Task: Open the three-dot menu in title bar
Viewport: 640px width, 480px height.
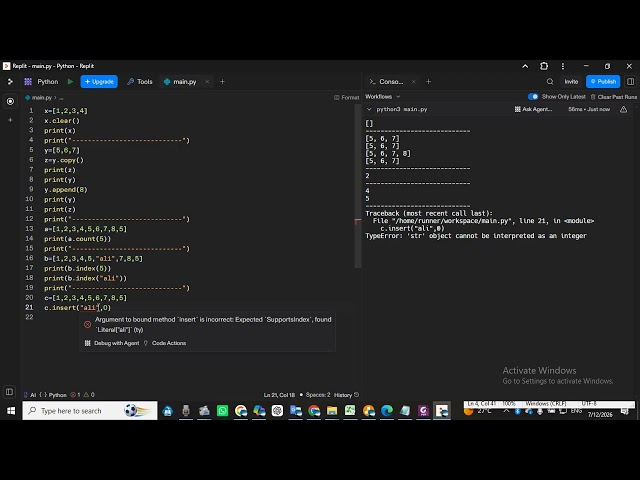Action: [x=563, y=66]
